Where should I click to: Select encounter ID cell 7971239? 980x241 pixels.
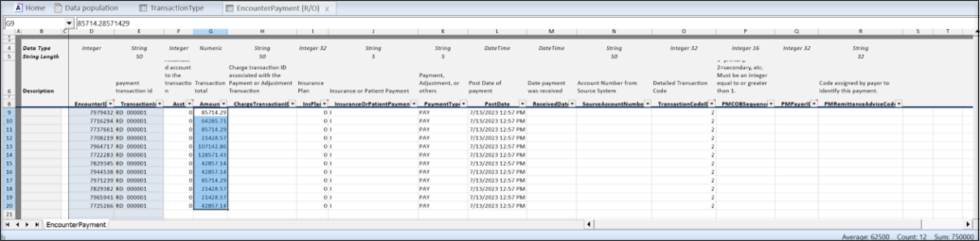tap(92, 180)
